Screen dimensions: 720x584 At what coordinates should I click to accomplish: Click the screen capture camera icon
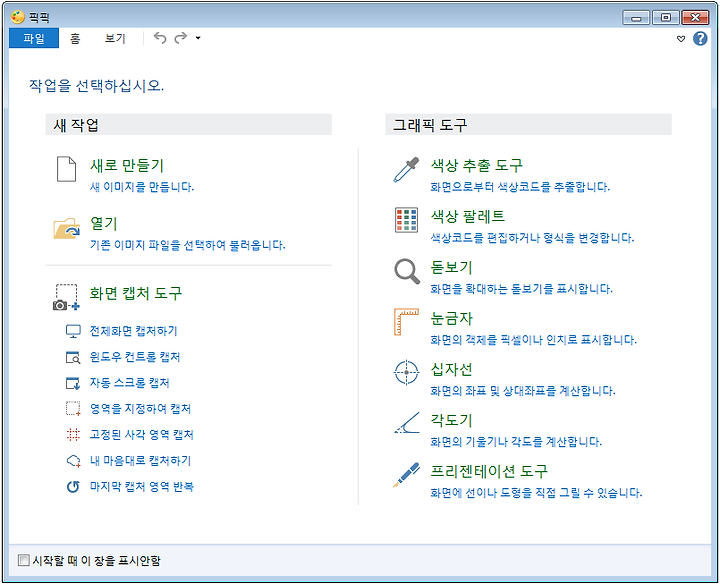[x=66, y=297]
